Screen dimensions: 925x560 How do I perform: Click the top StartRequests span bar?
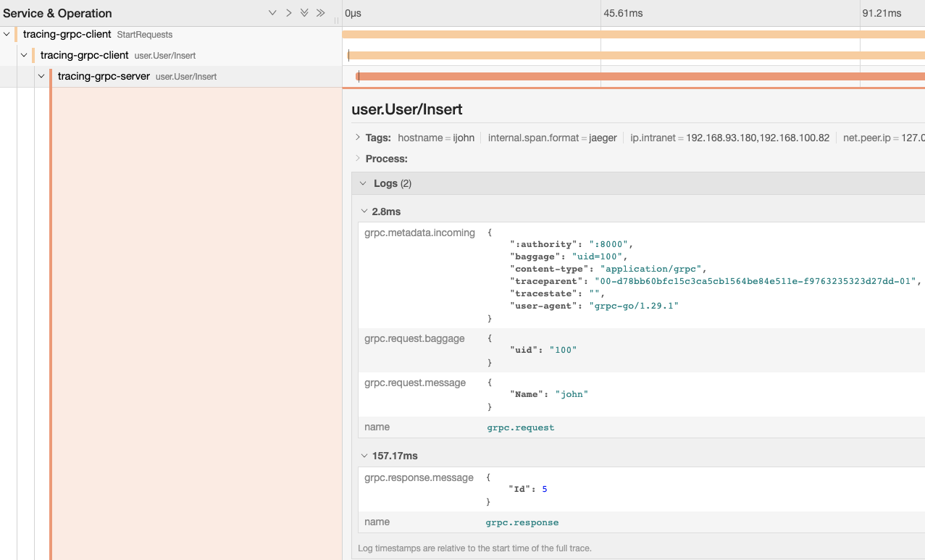click(630, 34)
